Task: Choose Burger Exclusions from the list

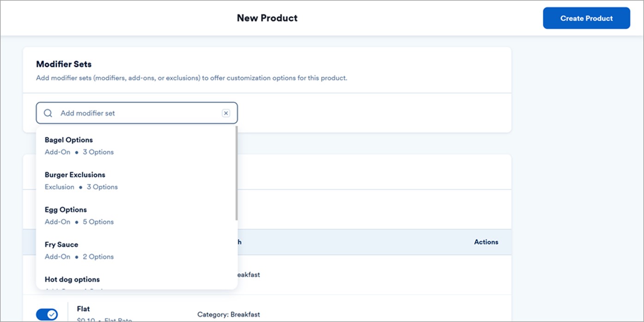Action: [x=136, y=181]
